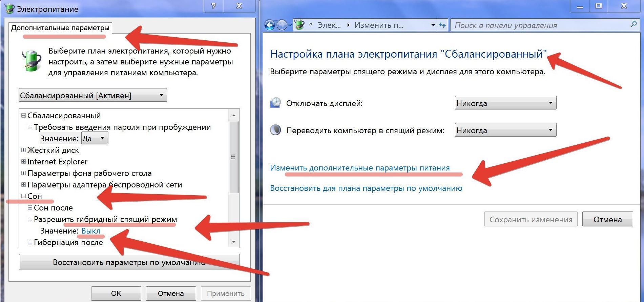
Task: Open the address bar history dropdown
Action: [433, 25]
